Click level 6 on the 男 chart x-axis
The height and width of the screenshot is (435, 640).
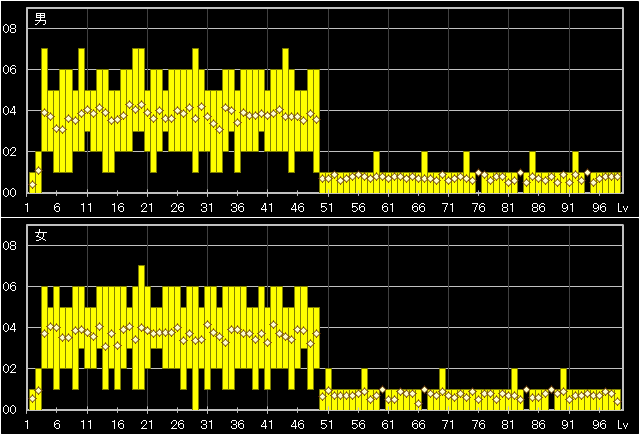coord(57,208)
